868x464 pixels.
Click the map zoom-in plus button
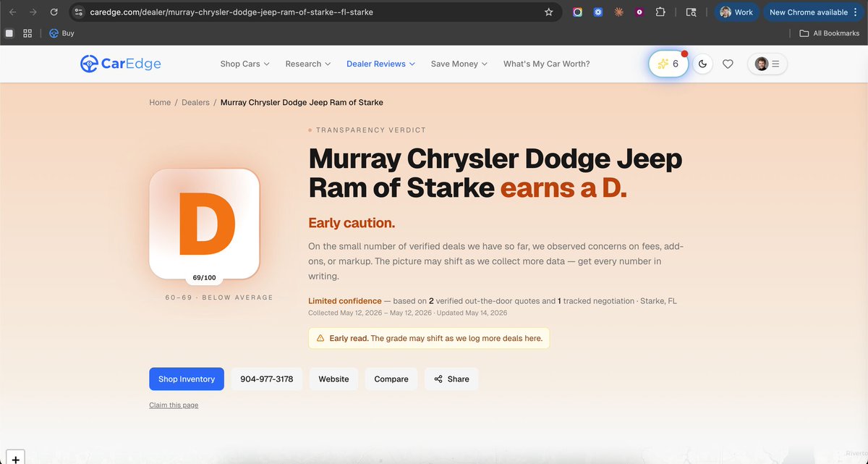(15, 459)
